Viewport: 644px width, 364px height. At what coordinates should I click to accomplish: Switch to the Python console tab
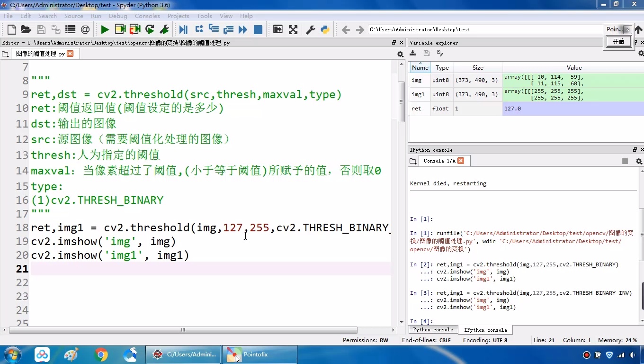click(x=432, y=329)
